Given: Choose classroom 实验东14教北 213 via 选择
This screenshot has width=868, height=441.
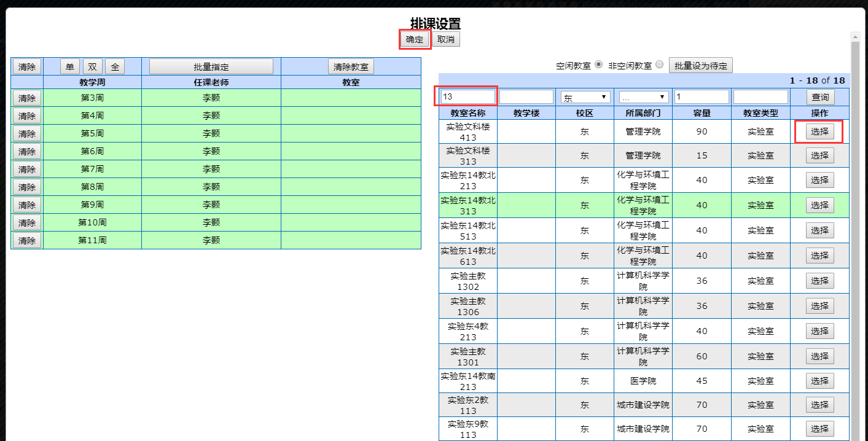Looking at the screenshot, I should pyautogui.click(x=820, y=180).
